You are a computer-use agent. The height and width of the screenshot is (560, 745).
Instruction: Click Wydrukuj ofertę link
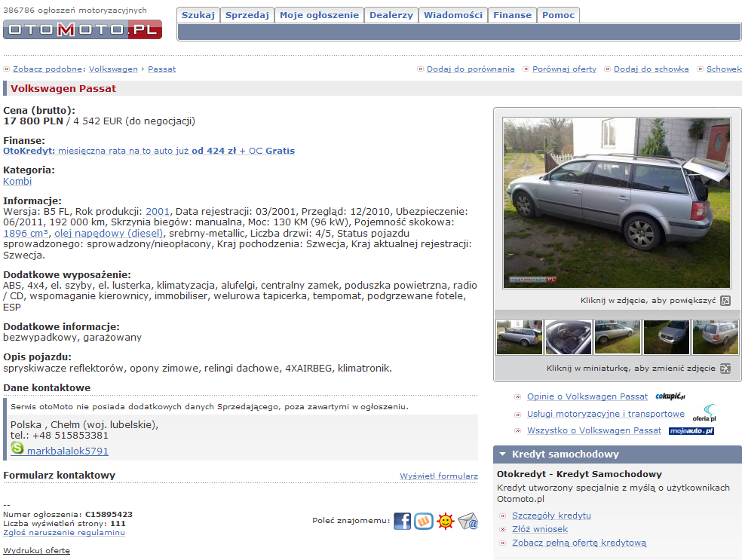tap(36, 550)
